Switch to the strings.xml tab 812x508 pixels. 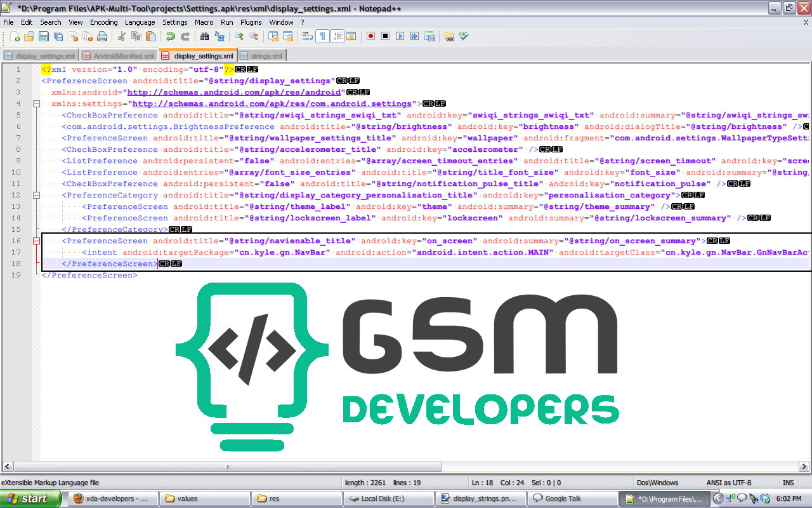click(262, 56)
